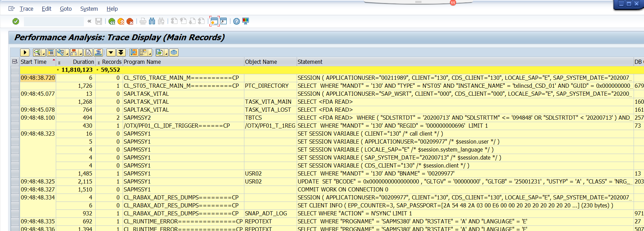
Task: Open Customize Local Layout monitor icon
Action: click(246, 22)
